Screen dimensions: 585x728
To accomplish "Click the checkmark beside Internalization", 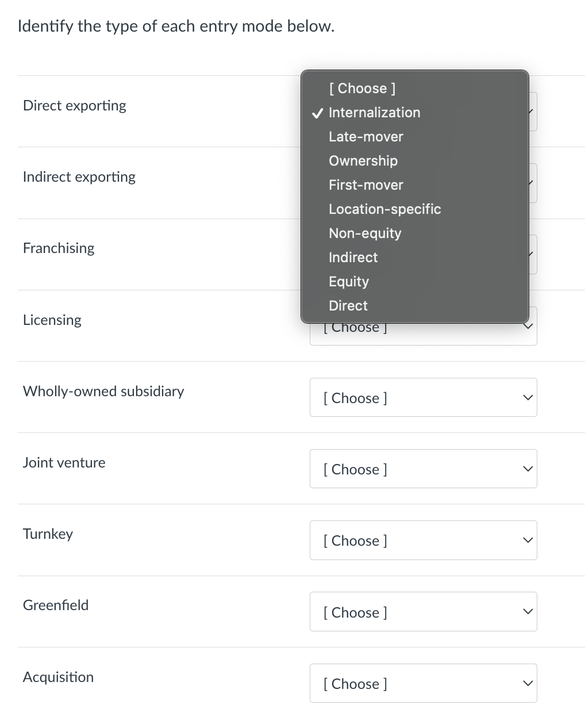I will click(317, 113).
